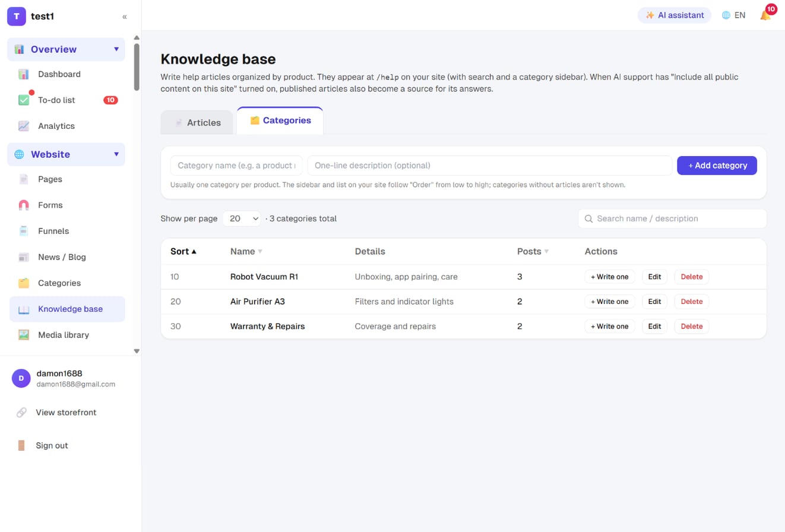Click the sidebar scrollbar up arrow
This screenshot has width=785, height=532.
tap(137, 38)
